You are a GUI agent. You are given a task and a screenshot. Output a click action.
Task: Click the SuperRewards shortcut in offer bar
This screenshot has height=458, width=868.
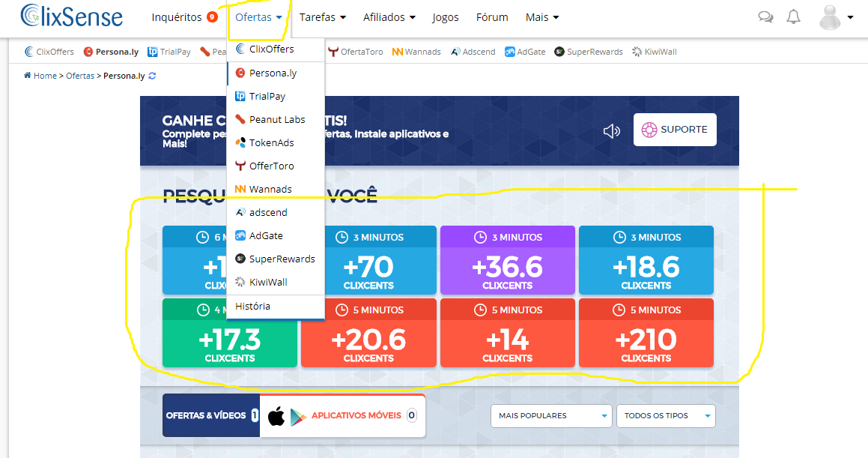coord(589,52)
